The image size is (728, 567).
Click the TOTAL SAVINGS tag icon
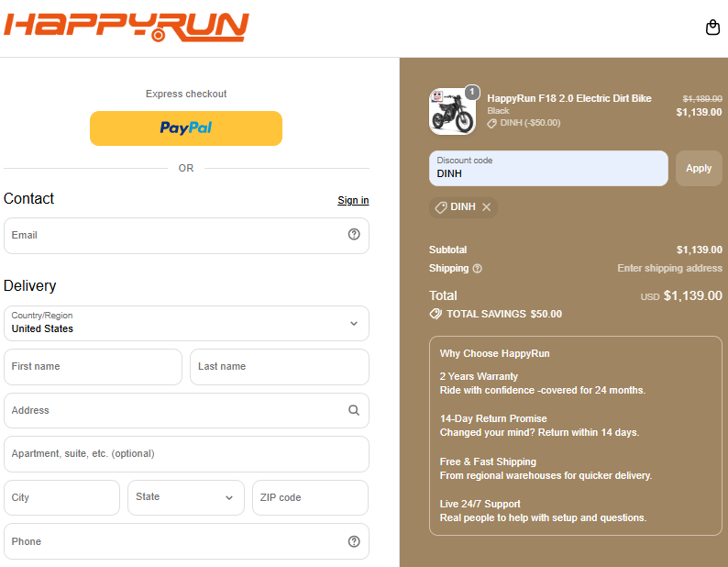tap(436, 314)
